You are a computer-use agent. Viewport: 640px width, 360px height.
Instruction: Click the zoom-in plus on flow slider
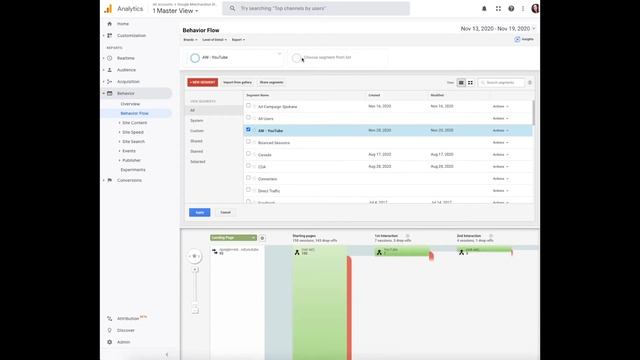(195, 269)
